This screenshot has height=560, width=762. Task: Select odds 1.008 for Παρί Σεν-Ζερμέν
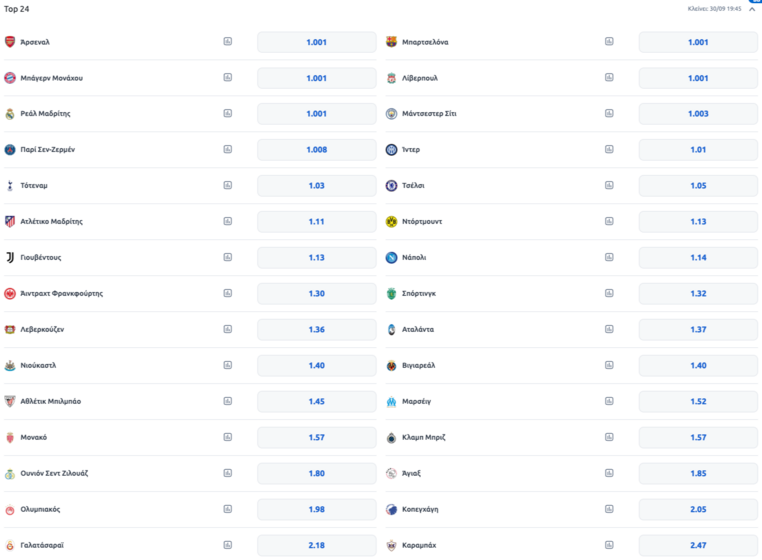316,150
